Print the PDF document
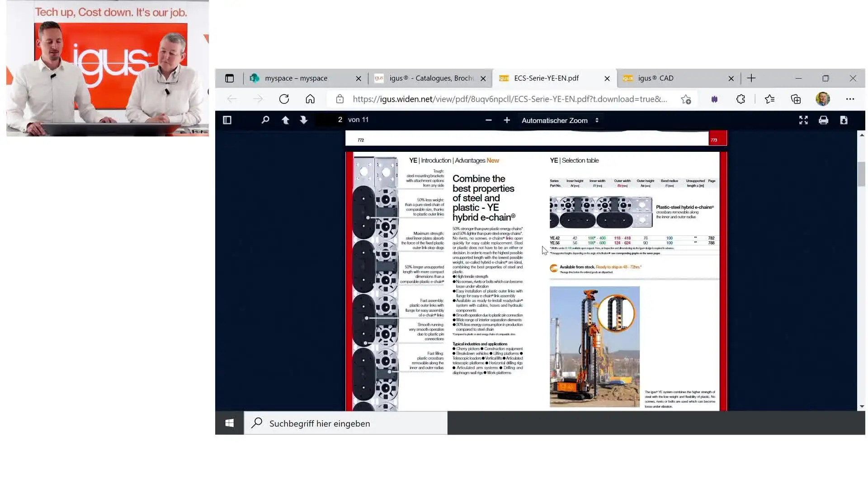This screenshot has width=868, height=488. click(x=823, y=120)
